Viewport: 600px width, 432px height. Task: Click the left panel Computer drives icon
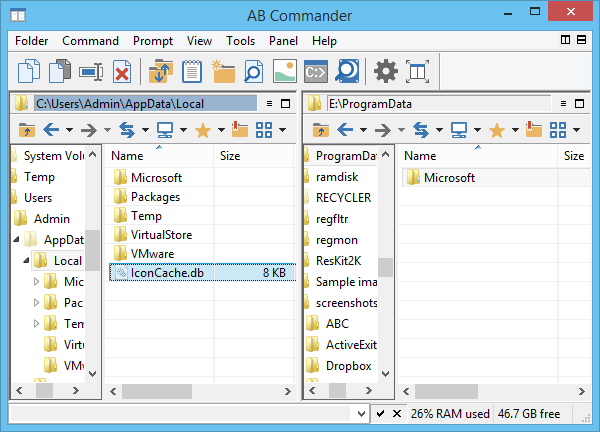tap(165, 130)
